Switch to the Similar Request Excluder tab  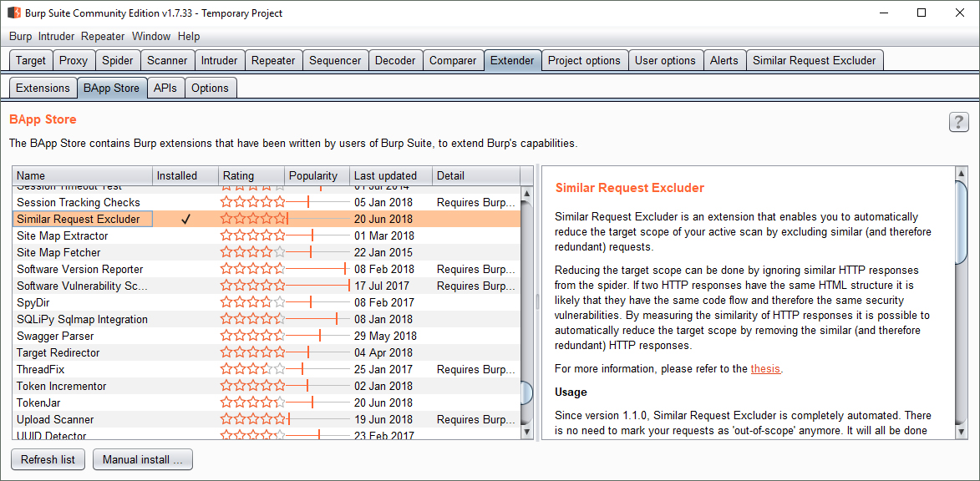point(814,60)
